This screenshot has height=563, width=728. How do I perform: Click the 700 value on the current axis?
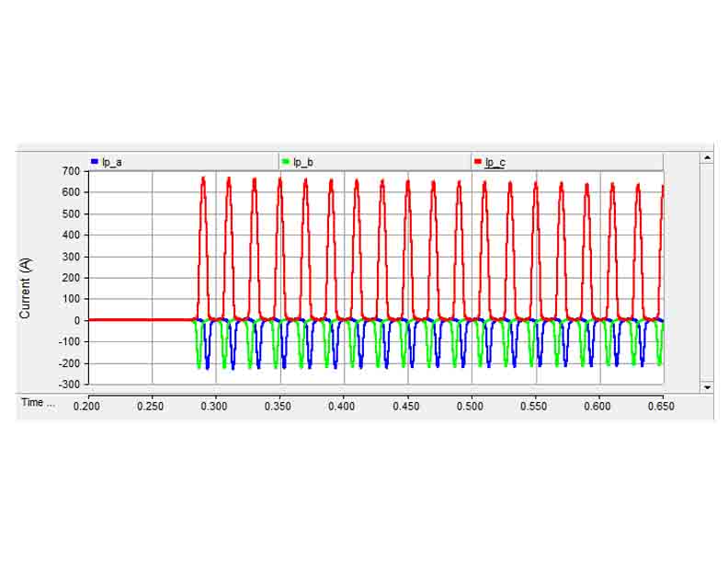[x=72, y=171]
